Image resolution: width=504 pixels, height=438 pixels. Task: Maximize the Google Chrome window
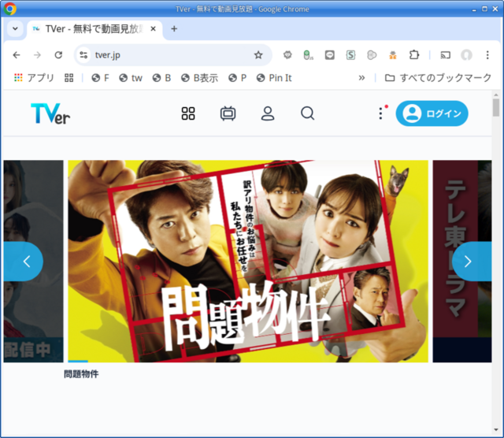tap(484, 9)
